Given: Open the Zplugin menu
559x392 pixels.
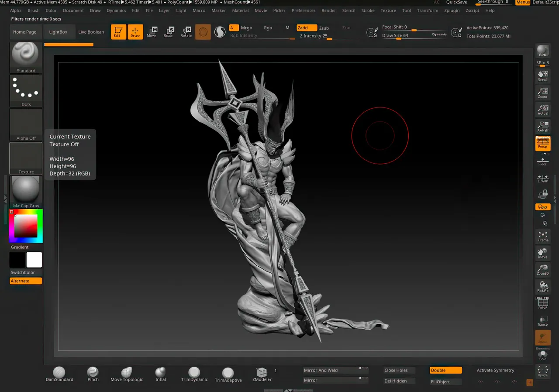Looking at the screenshot, I should [452, 10].
